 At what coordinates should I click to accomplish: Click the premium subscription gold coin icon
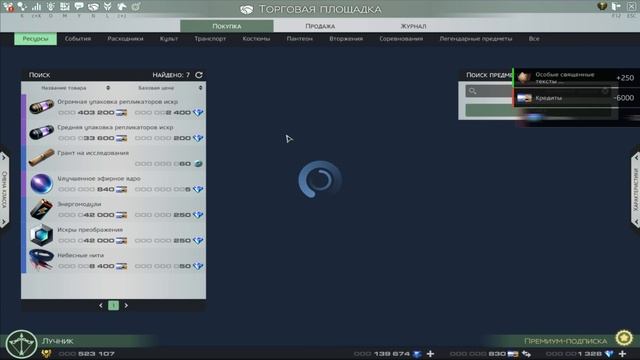point(624,338)
